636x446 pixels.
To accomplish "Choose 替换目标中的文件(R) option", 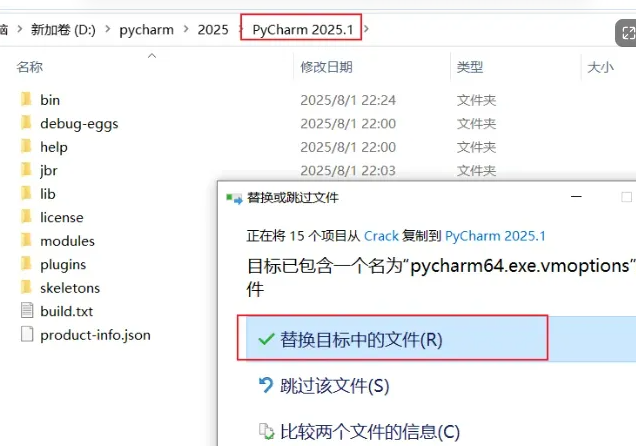I will 441,339.
